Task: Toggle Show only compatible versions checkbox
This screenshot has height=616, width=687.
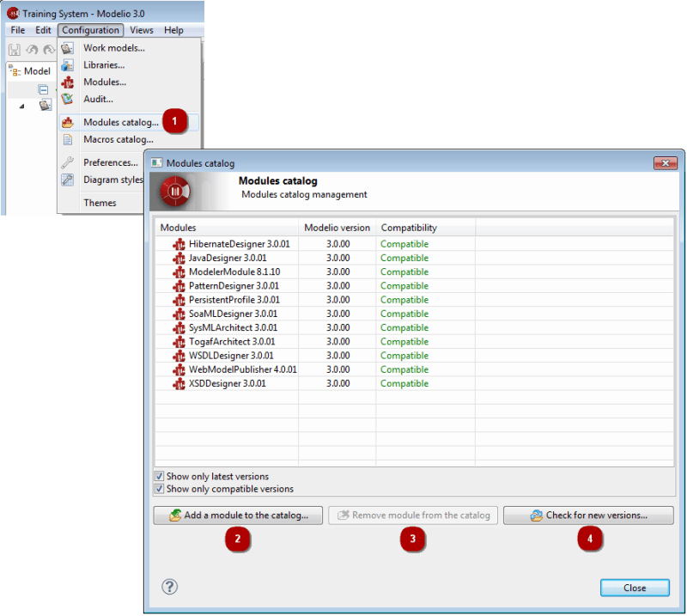Action: (x=159, y=488)
